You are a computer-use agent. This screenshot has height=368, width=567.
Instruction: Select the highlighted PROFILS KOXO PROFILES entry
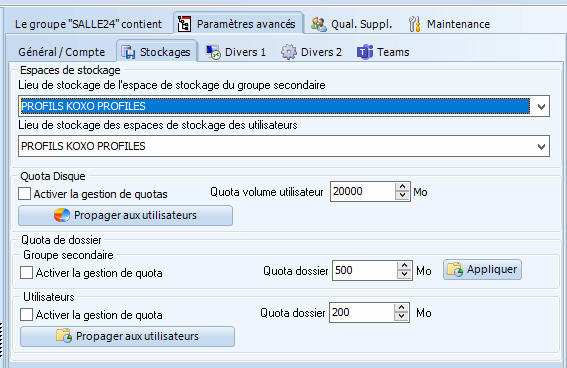[x=275, y=106]
